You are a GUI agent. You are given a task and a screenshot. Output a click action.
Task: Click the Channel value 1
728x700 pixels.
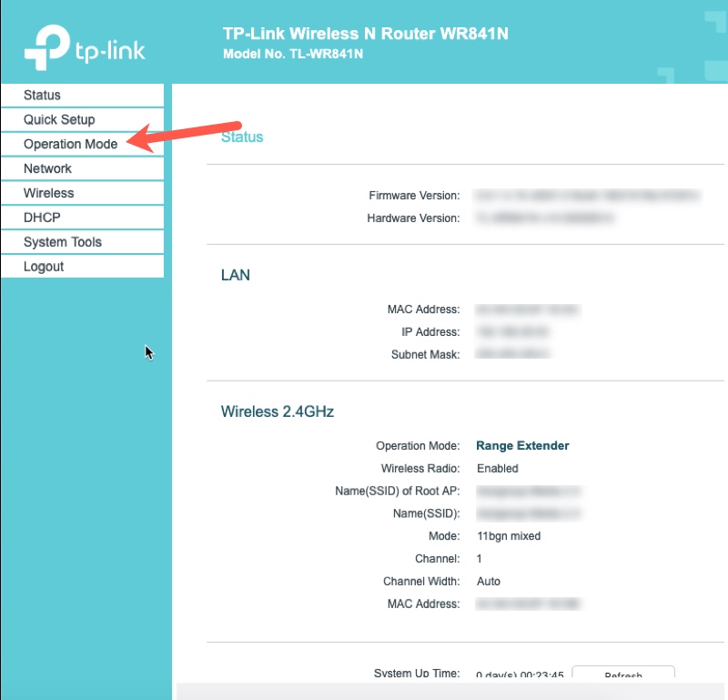[480, 558]
